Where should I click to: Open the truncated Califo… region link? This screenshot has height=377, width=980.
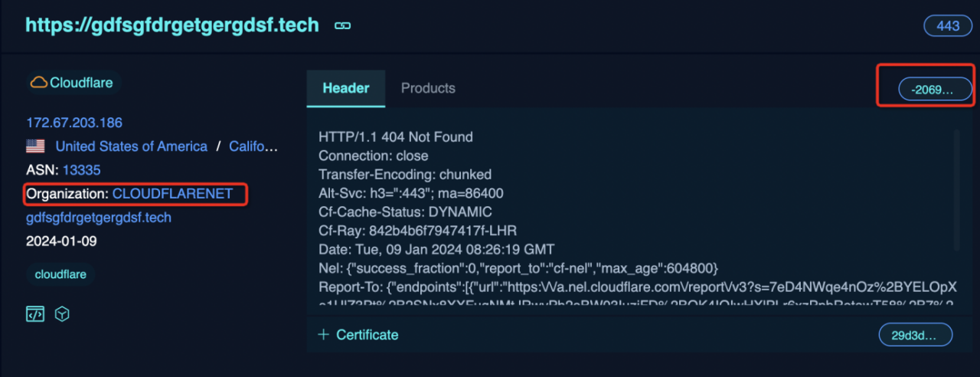tap(253, 146)
